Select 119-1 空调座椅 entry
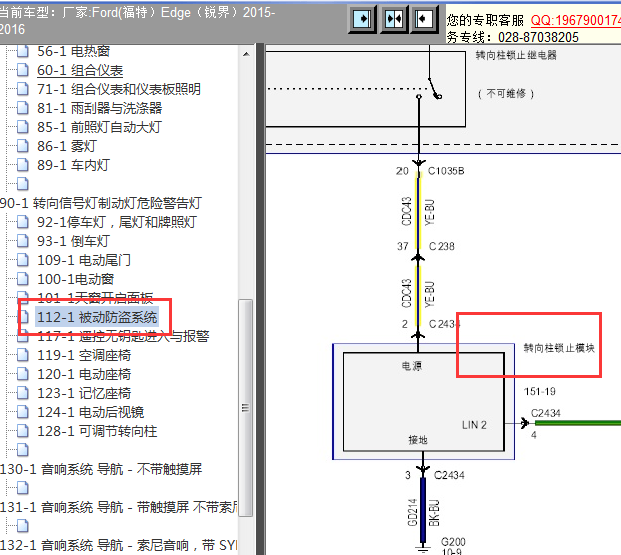The image size is (621, 555). point(84,355)
